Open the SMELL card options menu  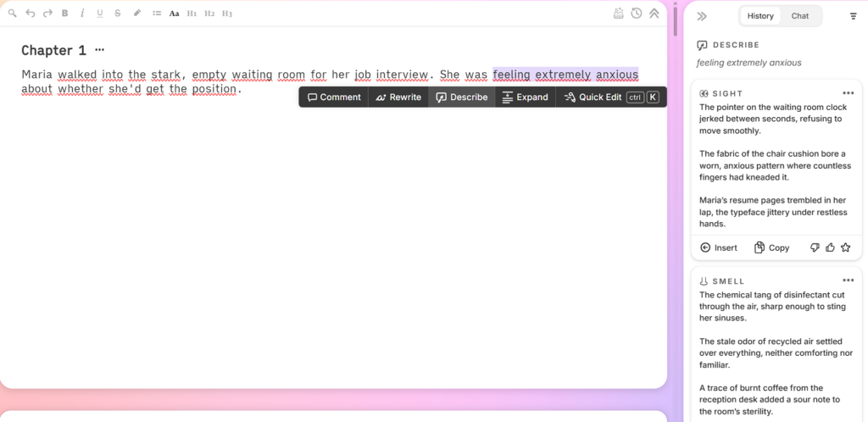point(848,280)
